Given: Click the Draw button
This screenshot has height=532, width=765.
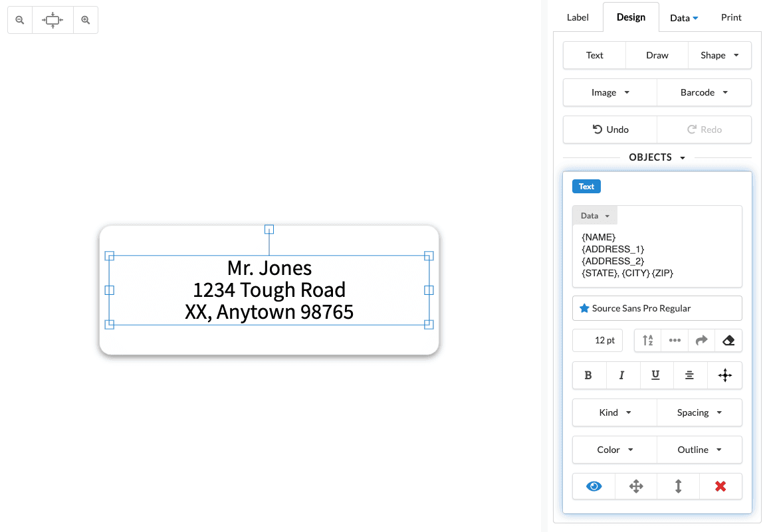Looking at the screenshot, I should point(656,55).
